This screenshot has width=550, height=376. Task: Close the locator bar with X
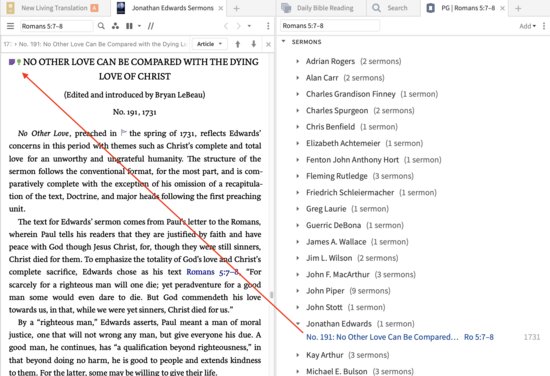(268, 44)
